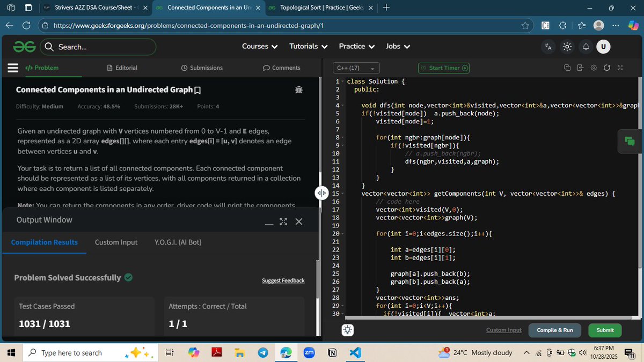Click the bug report icon
Viewport: 644px width, 362px height.
(x=299, y=90)
